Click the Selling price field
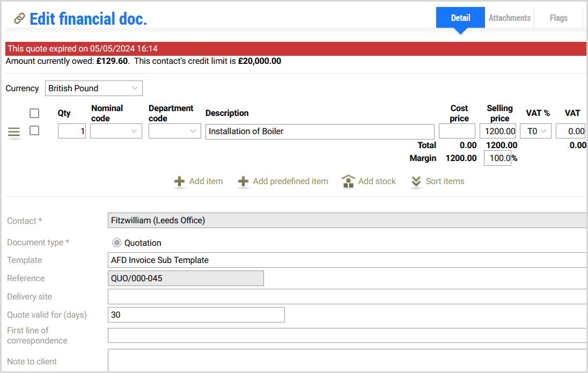 click(498, 131)
